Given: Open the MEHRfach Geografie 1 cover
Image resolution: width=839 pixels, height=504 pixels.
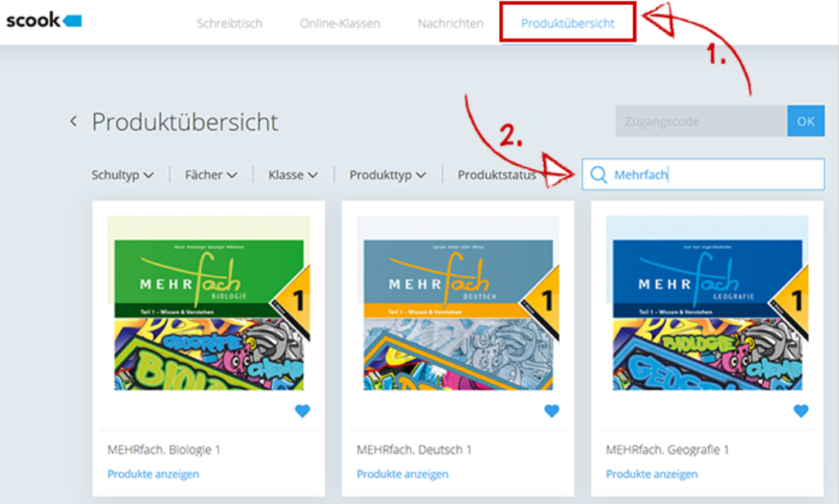Looking at the screenshot, I should (x=707, y=303).
